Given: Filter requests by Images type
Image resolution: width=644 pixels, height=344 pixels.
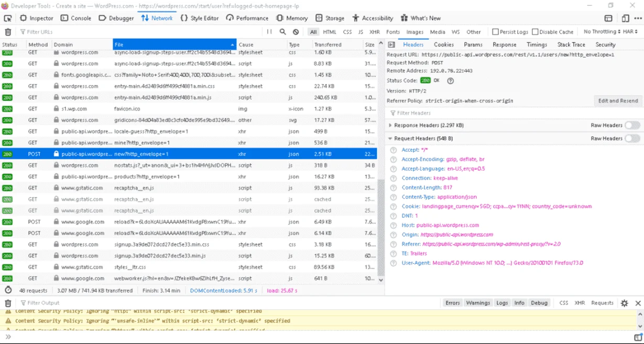Looking at the screenshot, I should tap(414, 32).
